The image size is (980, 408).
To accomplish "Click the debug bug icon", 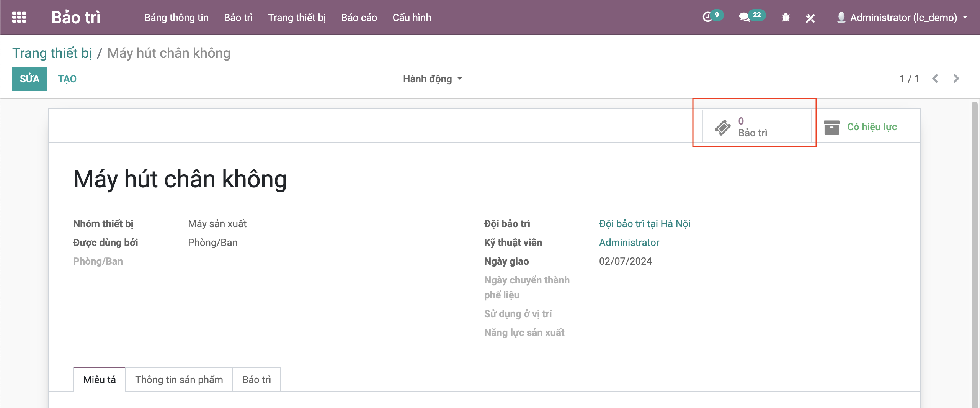I will (x=786, y=18).
